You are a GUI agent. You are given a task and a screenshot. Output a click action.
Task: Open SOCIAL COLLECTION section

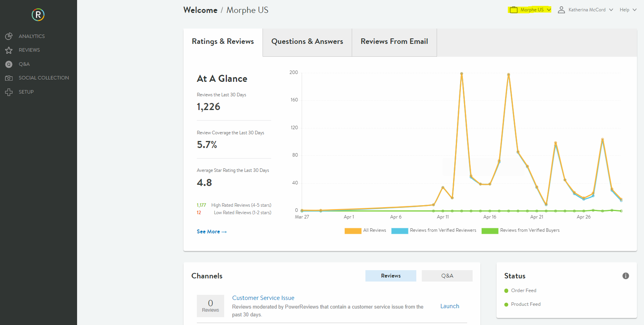click(44, 78)
